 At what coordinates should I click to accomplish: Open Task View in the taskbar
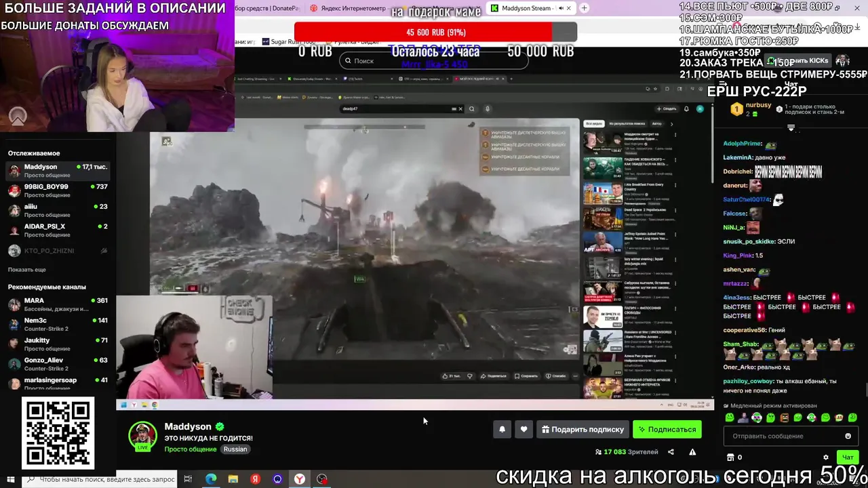click(188, 479)
